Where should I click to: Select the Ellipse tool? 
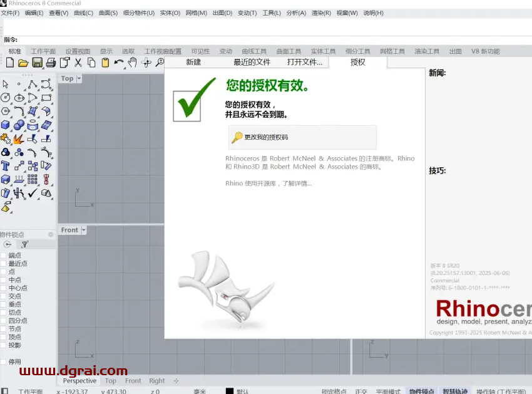tap(19, 98)
